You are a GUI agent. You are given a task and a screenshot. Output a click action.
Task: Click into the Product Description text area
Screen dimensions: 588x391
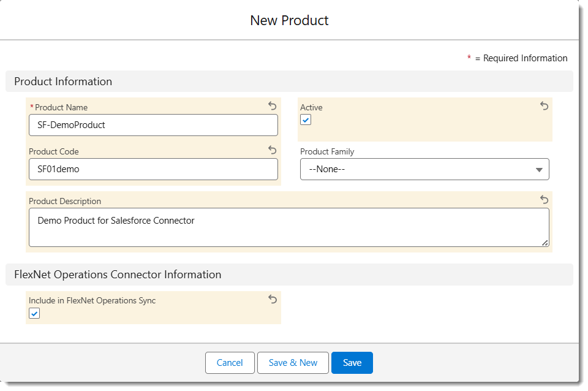tap(288, 227)
